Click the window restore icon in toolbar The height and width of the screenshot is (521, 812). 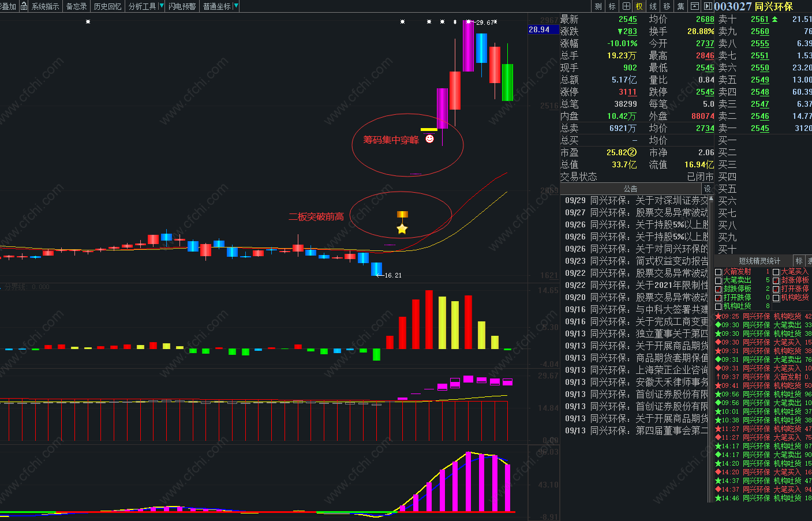694,6
